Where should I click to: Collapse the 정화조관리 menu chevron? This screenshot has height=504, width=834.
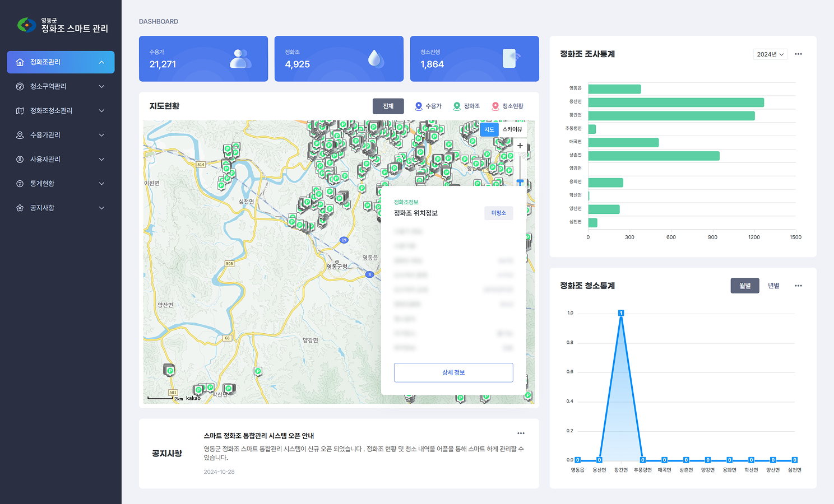click(101, 62)
